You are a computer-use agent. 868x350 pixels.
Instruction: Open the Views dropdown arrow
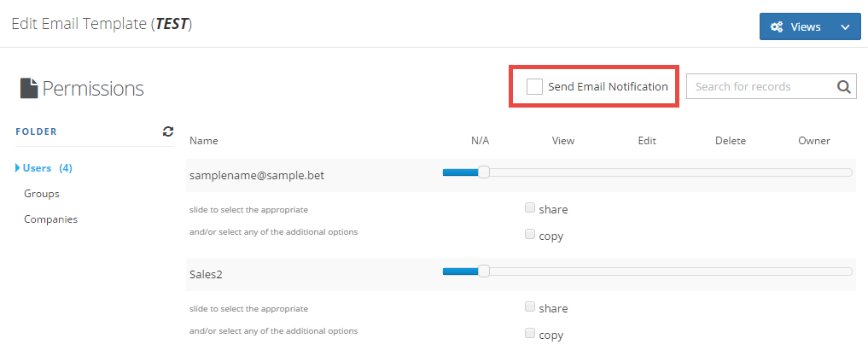click(x=844, y=27)
